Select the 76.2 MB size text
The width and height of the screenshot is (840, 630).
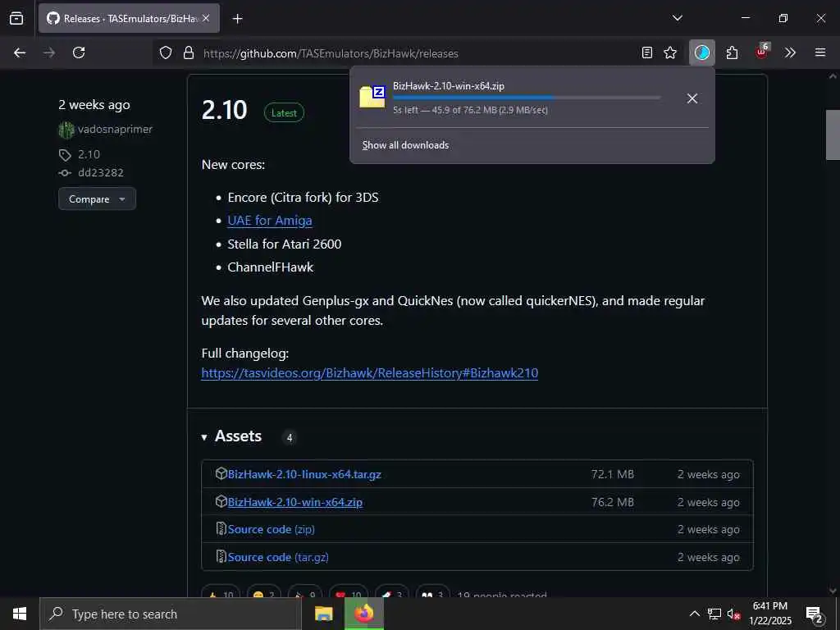coord(612,502)
